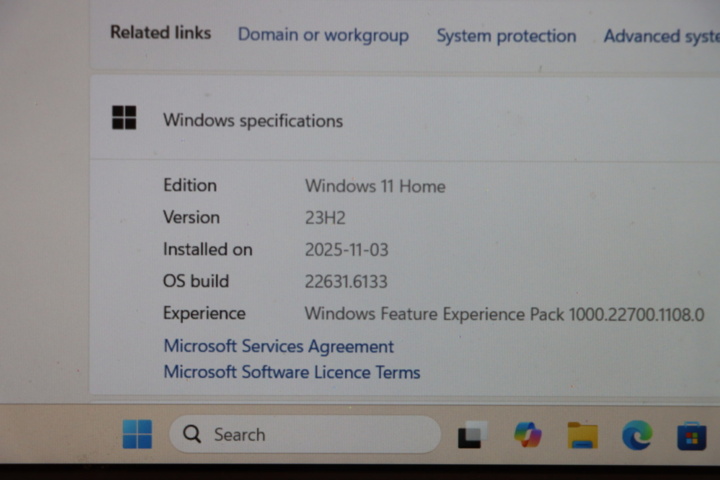
Task: Click the 'Related links' label
Action: click(x=160, y=33)
